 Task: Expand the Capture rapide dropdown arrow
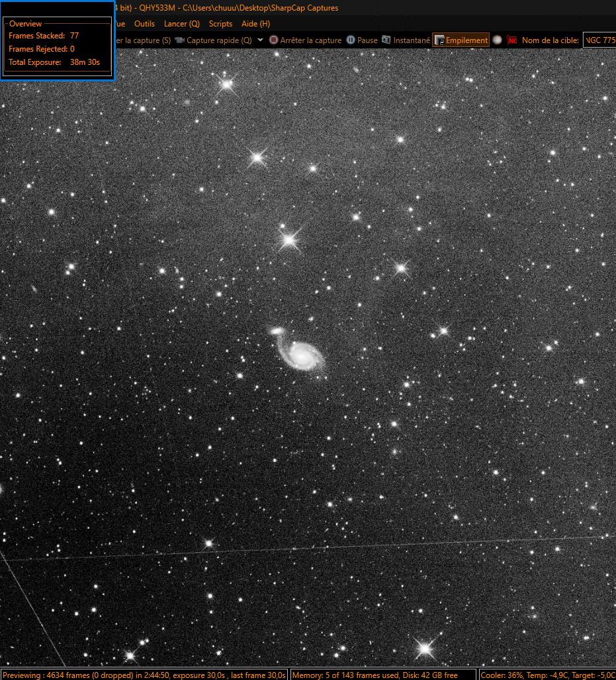[x=260, y=40]
